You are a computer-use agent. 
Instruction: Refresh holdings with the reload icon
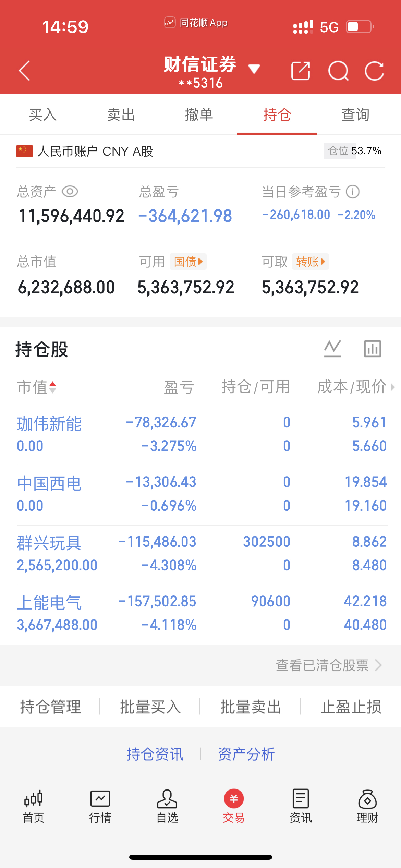tap(374, 71)
